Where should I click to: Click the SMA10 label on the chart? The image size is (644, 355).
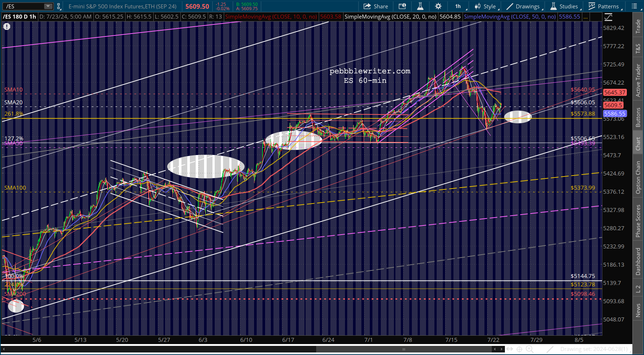(14, 90)
